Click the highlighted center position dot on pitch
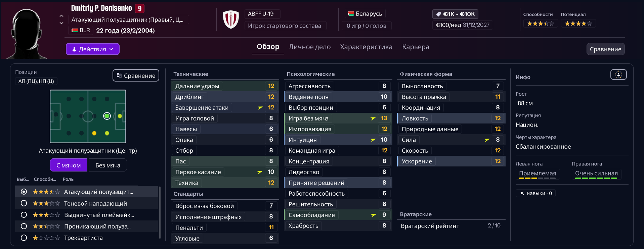This screenshot has height=249, width=644. 107,116
